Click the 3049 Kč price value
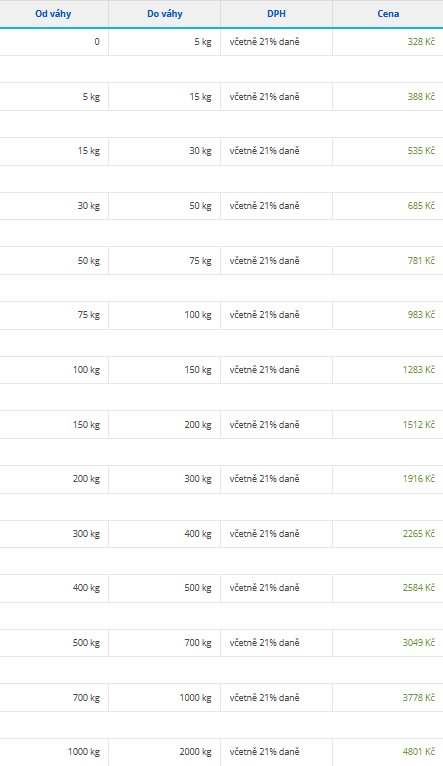This screenshot has height=766, width=443. click(419, 642)
